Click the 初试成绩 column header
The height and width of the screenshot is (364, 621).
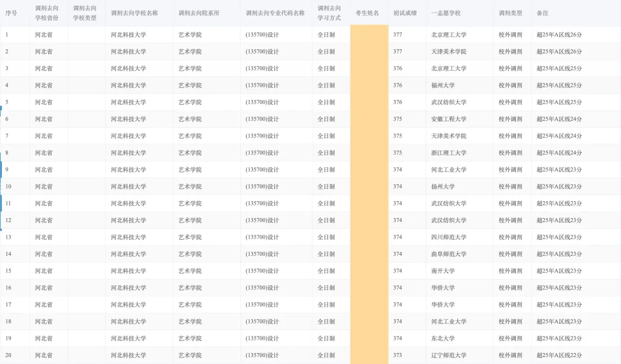[x=405, y=13]
